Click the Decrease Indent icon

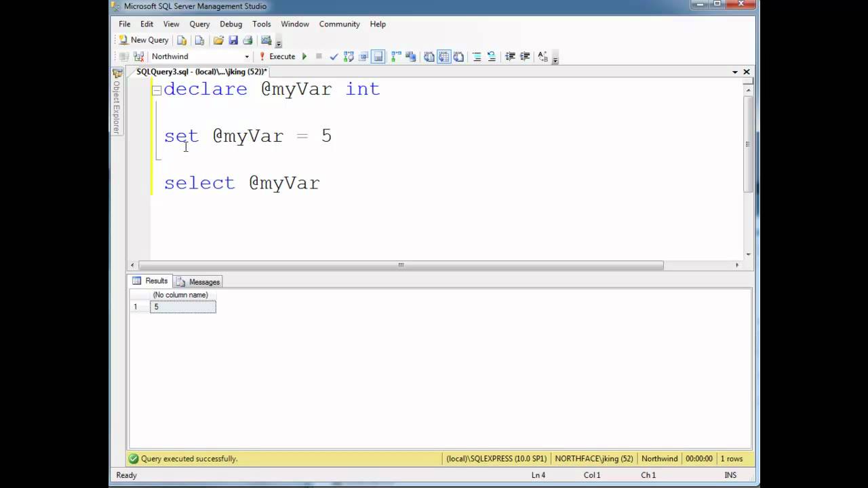click(510, 56)
